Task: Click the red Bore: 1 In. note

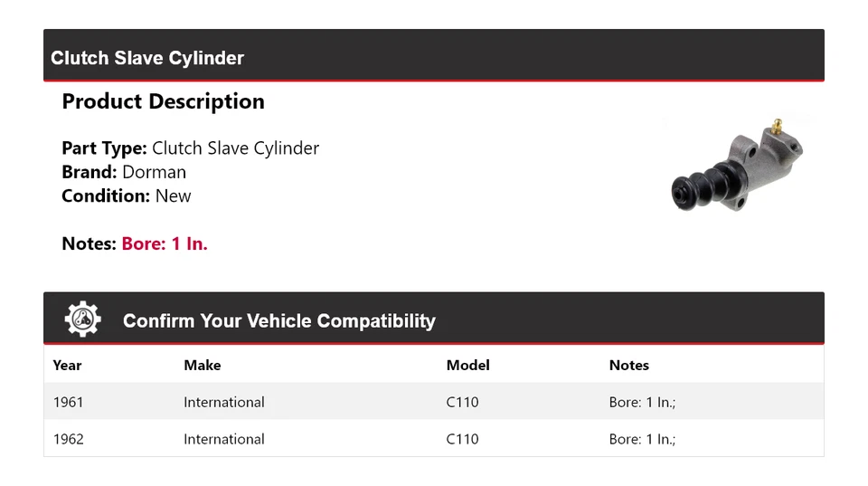Action: 165,243
